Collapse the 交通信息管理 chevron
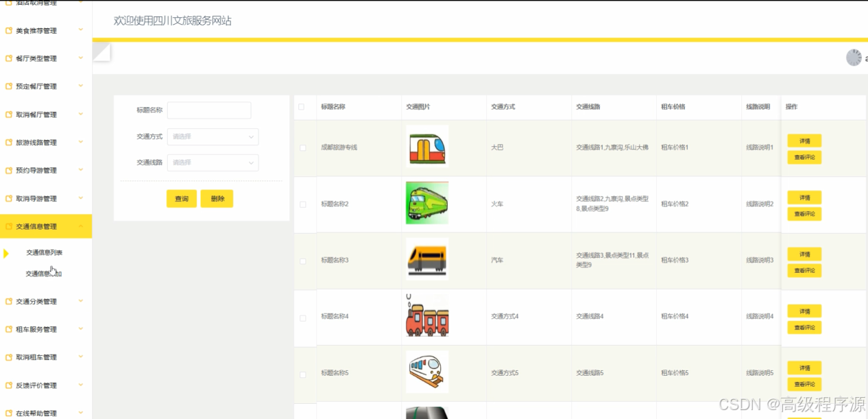 pos(81,226)
